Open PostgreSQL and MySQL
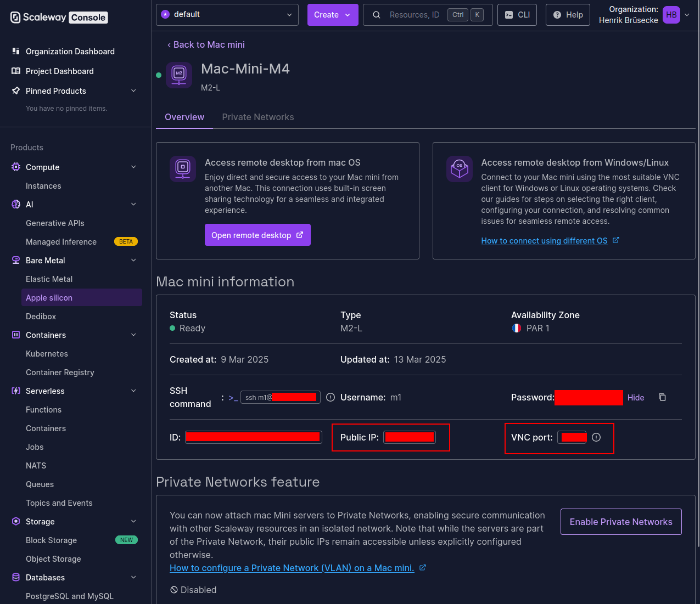This screenshot has width=700, height=604. pyautogui.click(x=70, y=596)
